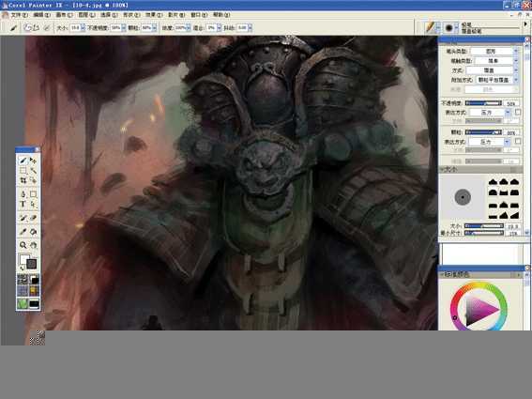Open the 笔尖类型 dropdown

click(494, 52)
